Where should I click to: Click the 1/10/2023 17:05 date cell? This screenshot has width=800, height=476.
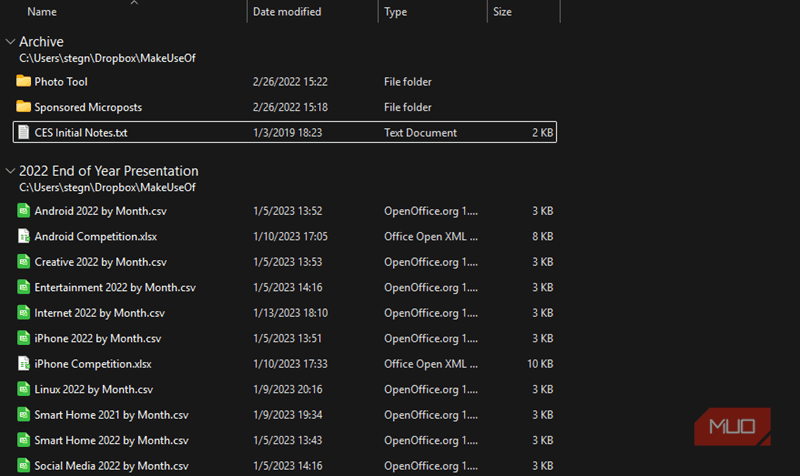[290, 236]
